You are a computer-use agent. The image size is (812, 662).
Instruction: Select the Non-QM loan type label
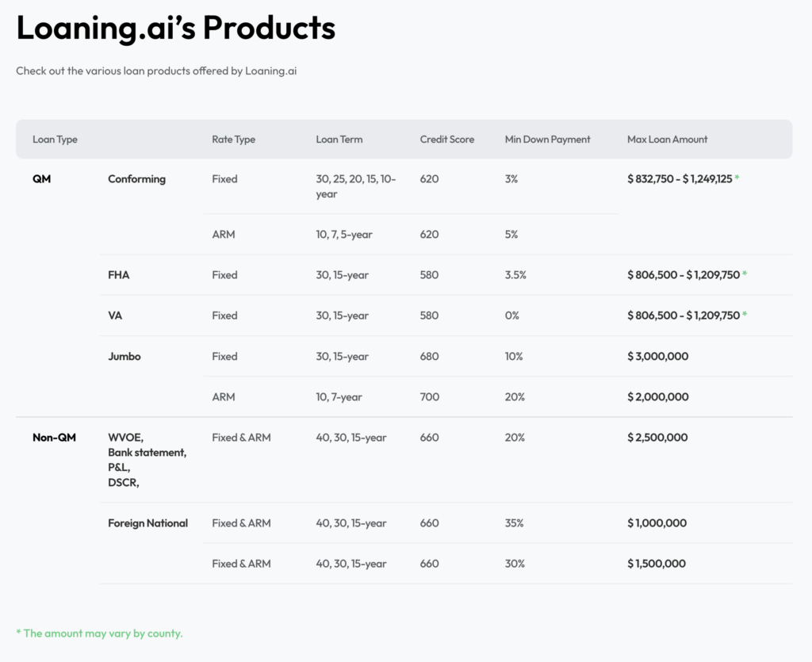click(x=54, y=438)
